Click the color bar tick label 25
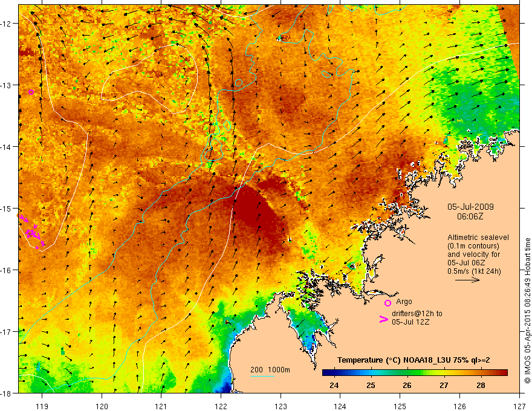 pyautogui.click(x=371, y=385)
